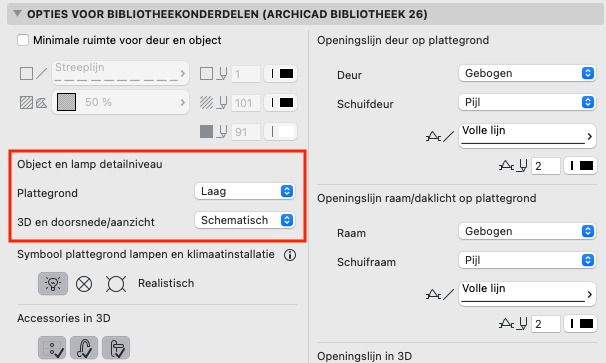Viewport: 606px width, 363px height.
Task: Enable Minimale ruimte voor deur en object
Action: pyautogui.click(x=23, y=40)
